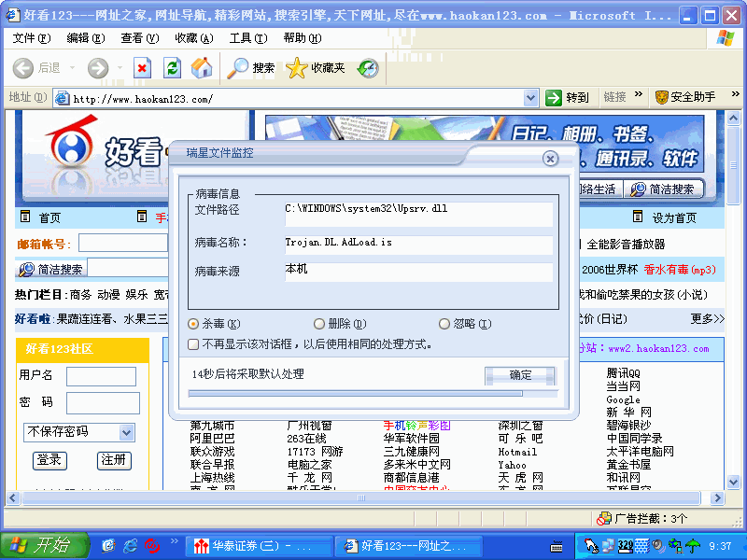This screenshot has width=747, height=560.
Task: Click the quick launch show desktop icon
Action: (x=108, y=546)
